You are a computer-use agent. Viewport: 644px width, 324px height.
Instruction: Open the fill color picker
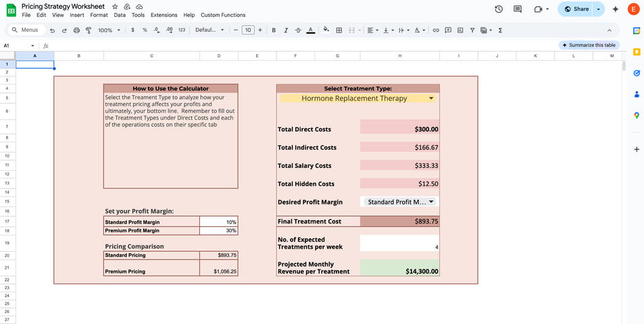coord(326,30)
